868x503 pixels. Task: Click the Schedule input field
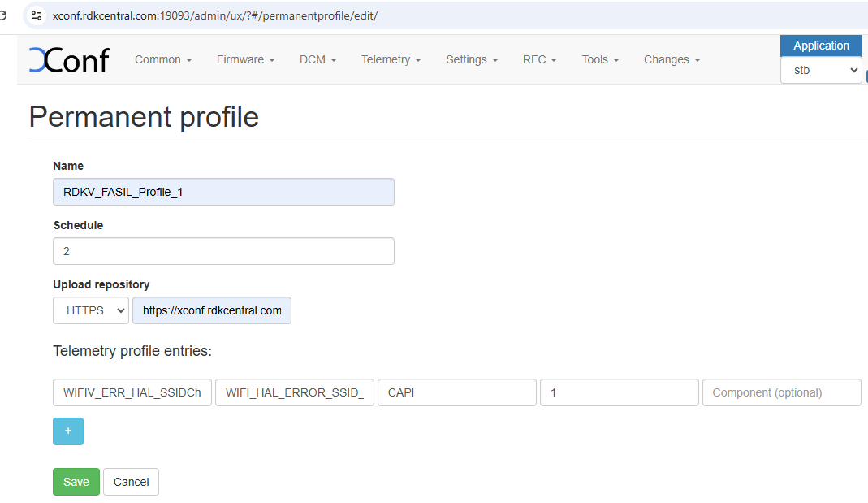pos(223,251)
